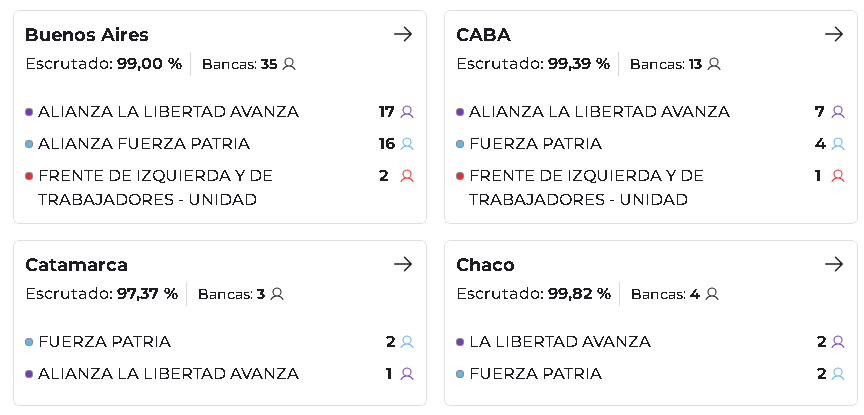
Task: Click red seat icon for CABA Frente de Izquierda
Action: click(838, 176)
